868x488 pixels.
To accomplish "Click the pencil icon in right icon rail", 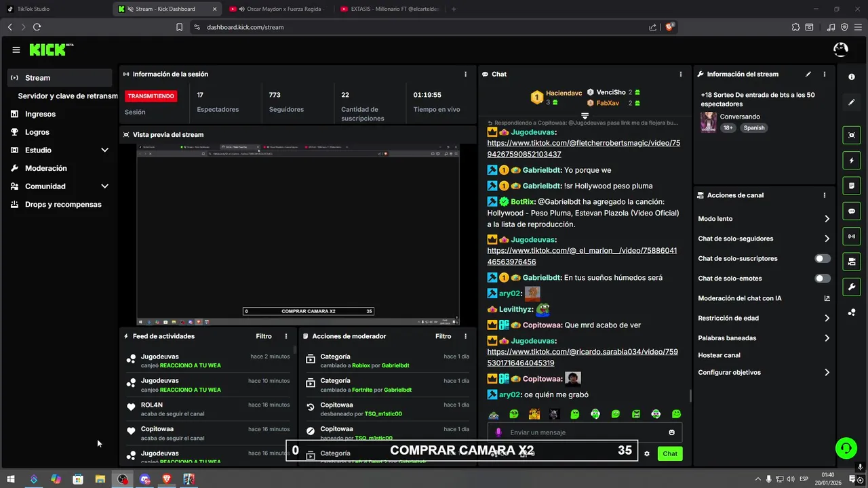I will 852,102.
